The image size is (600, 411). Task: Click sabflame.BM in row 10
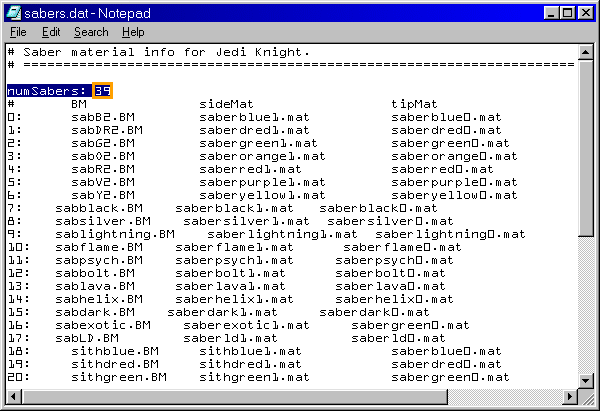[x=99, y=247]
